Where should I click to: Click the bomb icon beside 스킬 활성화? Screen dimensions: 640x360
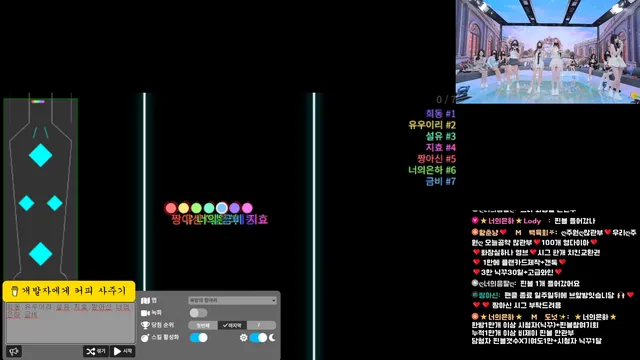145,338
